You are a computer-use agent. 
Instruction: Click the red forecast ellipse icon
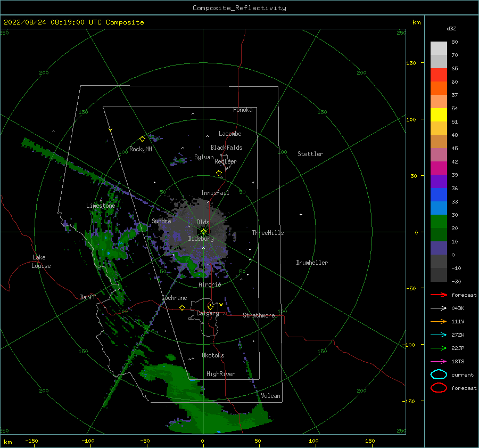pyautogui.click(x=439, y=388)
